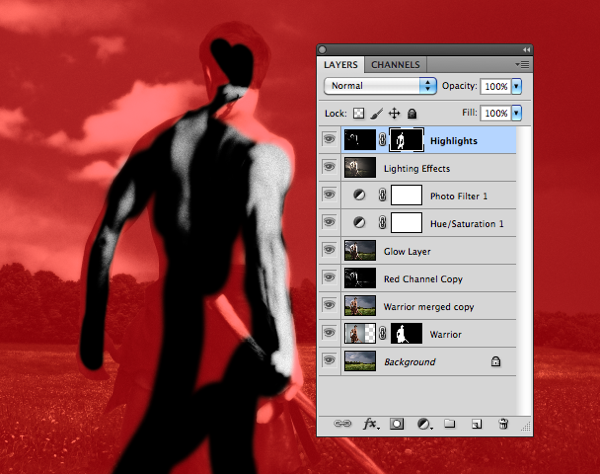This screenshot has height=474, width=600.
Task: Select the 'Photo Filter 1' layer name
Action: point(458,196)
